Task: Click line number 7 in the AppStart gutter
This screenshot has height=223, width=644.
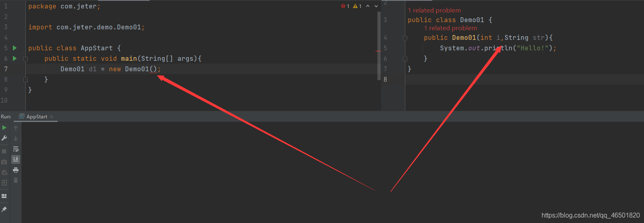Action: [x=6, y=69]
